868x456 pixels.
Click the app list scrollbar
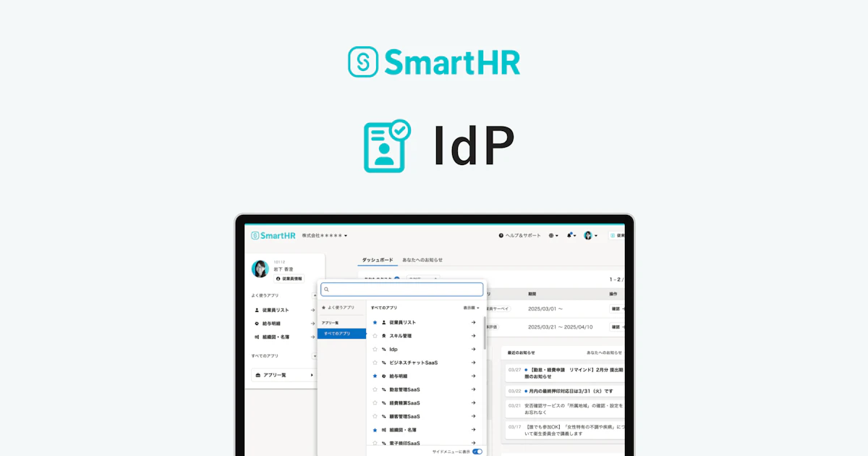pyautogui.click(x=484, y=333)
